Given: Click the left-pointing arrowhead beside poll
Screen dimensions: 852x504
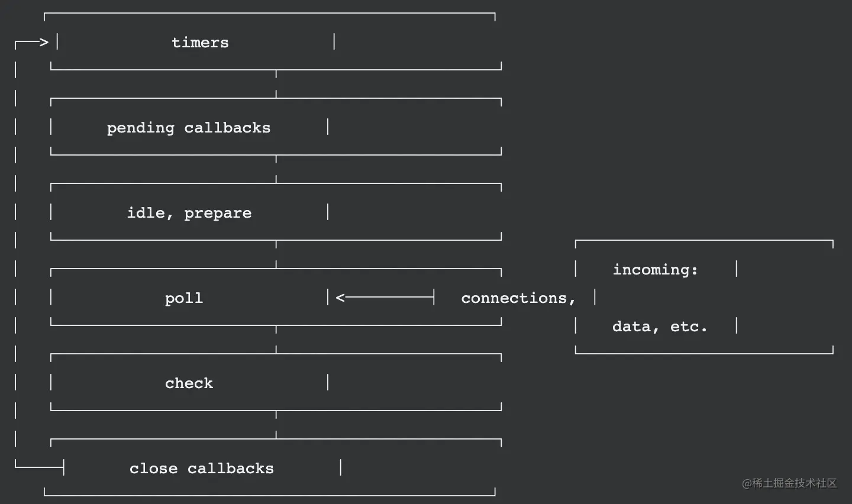Looking at the screenshot, I should coord(340,298).
